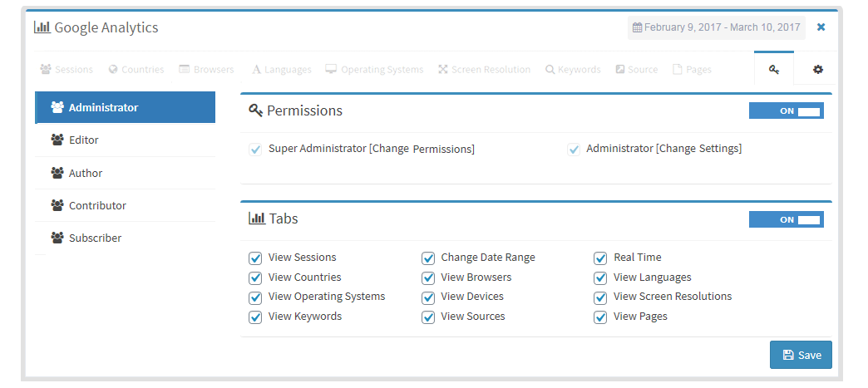This screenshot has width=868, height=388.
Task: Uncheck the View Keywords checkbox
Action: click(255, 317)
